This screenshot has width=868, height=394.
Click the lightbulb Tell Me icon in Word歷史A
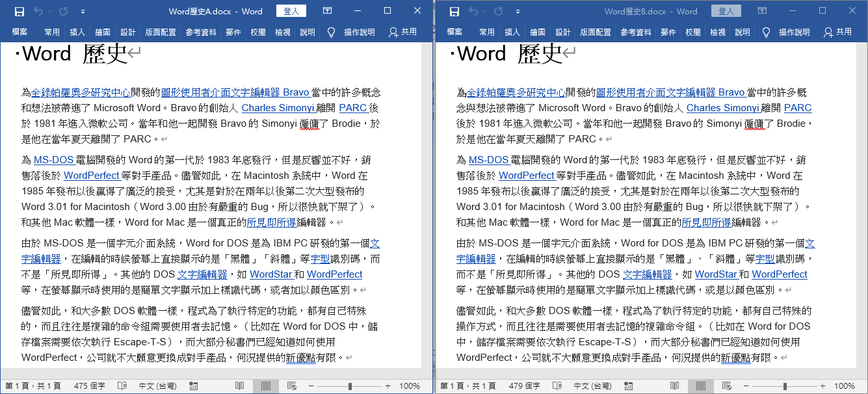331,32
